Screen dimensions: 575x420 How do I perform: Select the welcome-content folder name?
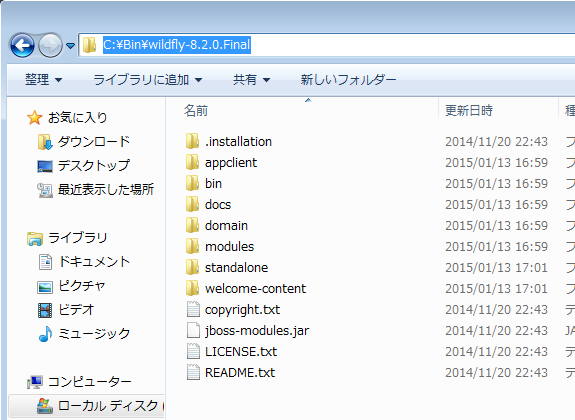pos(255,288)
